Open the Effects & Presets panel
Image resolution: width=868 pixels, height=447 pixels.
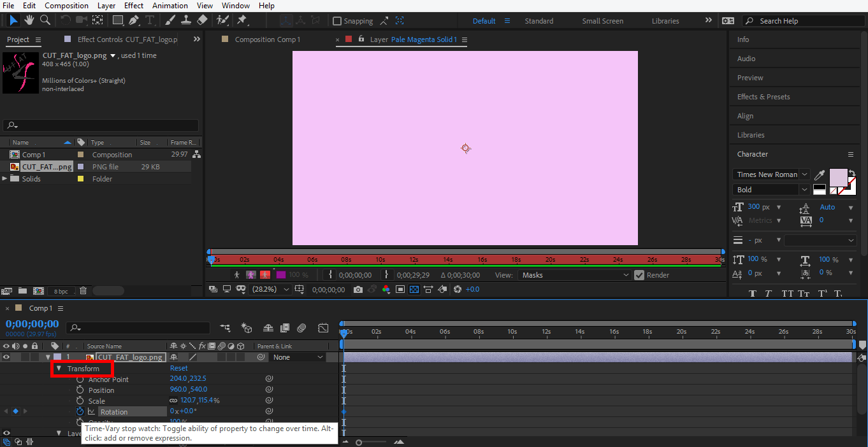point(763,97)
